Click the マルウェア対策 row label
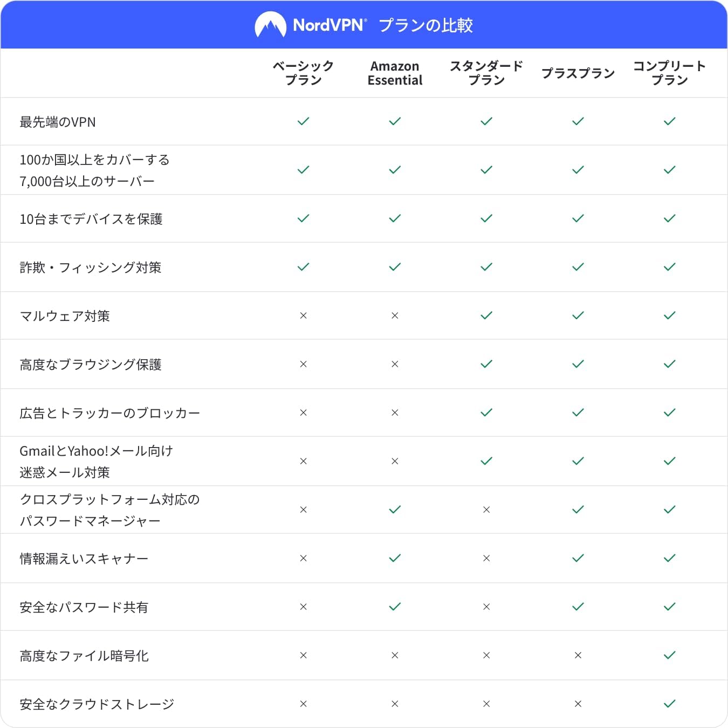Image resolution: width=728 pixels, height=728 pixels. 65,316
